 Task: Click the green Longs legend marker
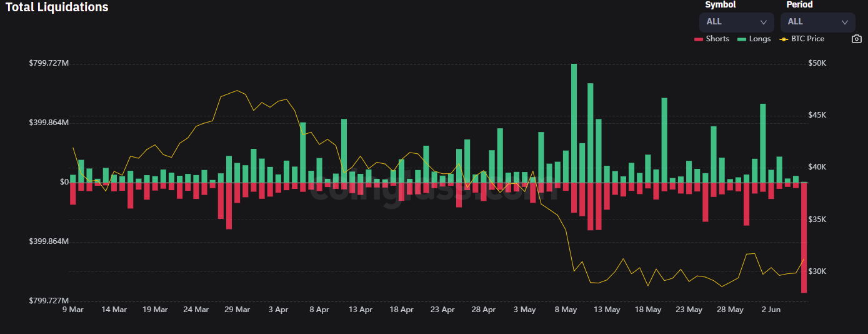[742, 39]
